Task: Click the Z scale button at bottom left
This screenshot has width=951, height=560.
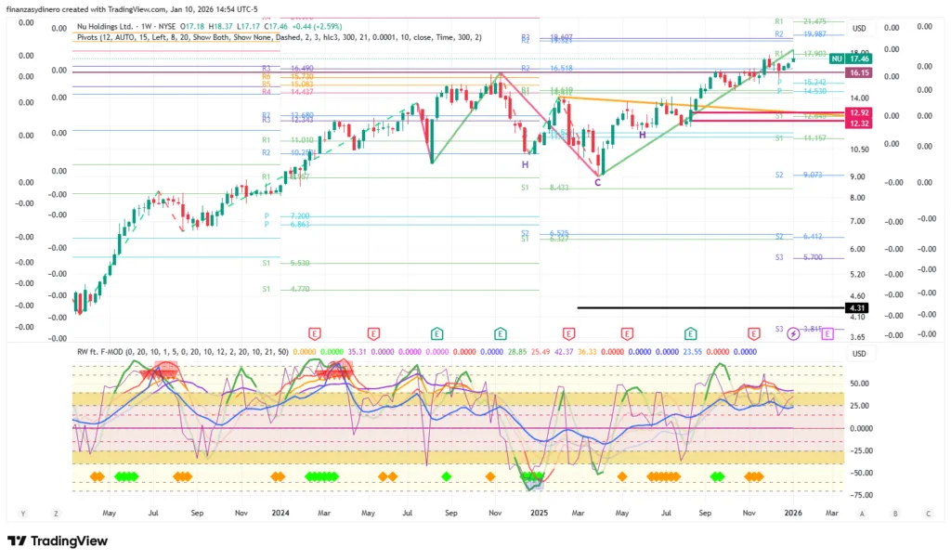Action: 56,513
